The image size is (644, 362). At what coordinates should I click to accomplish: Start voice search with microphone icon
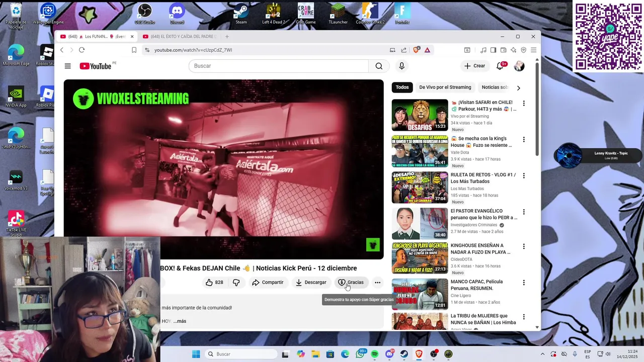401,66
